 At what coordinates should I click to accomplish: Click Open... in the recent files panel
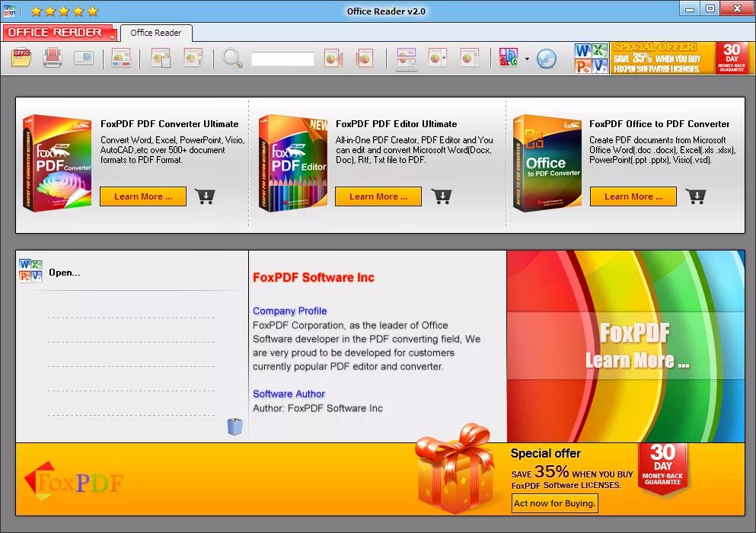point(65,273)
